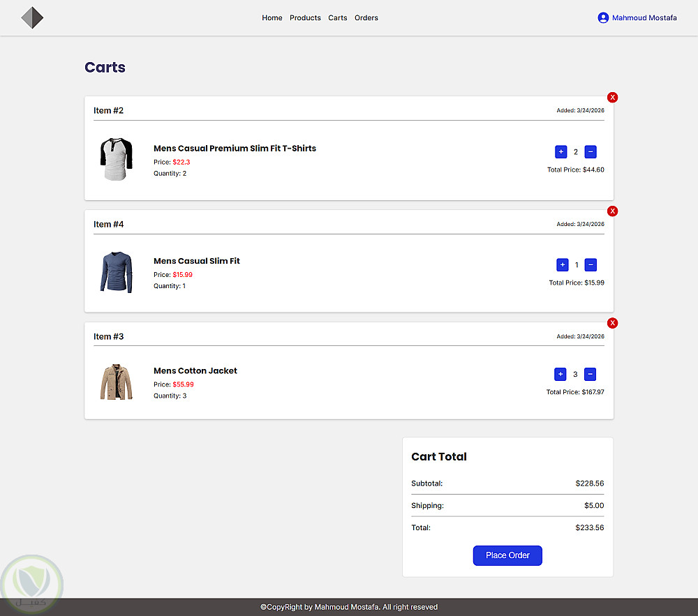Increase quantity of Mens Cotton Jacket
The image size is (698, 616).
(x=560, y=374)
